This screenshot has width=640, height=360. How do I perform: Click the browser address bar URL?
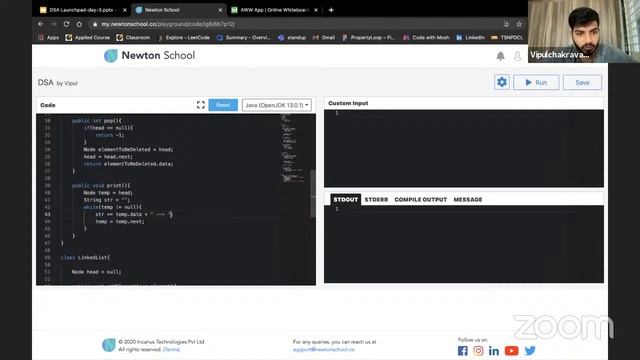(x=168, y=24)
